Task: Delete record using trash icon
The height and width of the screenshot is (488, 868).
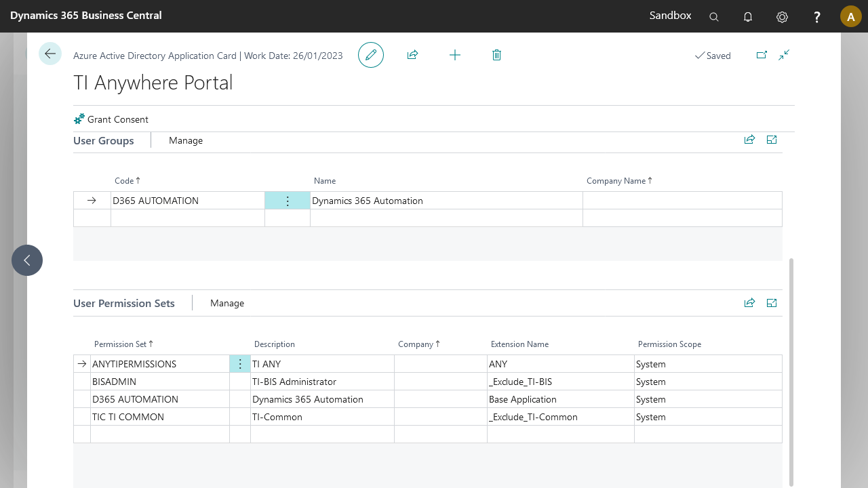Action: [496, 55]
